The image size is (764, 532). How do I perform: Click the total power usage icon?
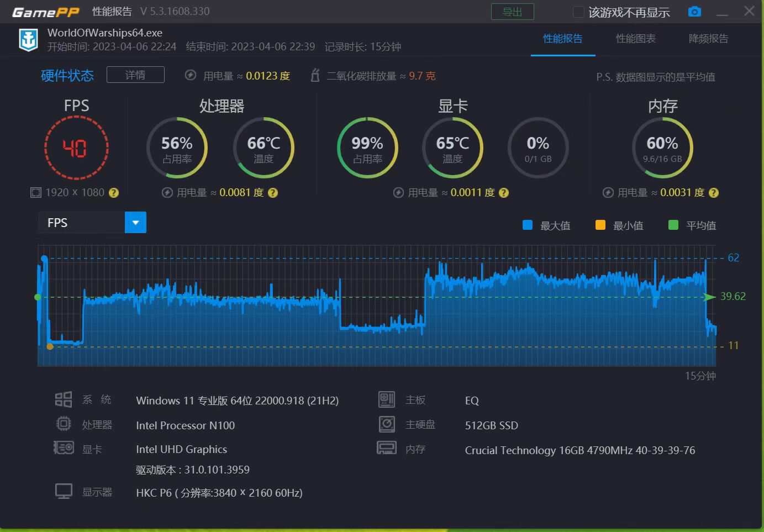pyautogui.click(x=191, y=75)
